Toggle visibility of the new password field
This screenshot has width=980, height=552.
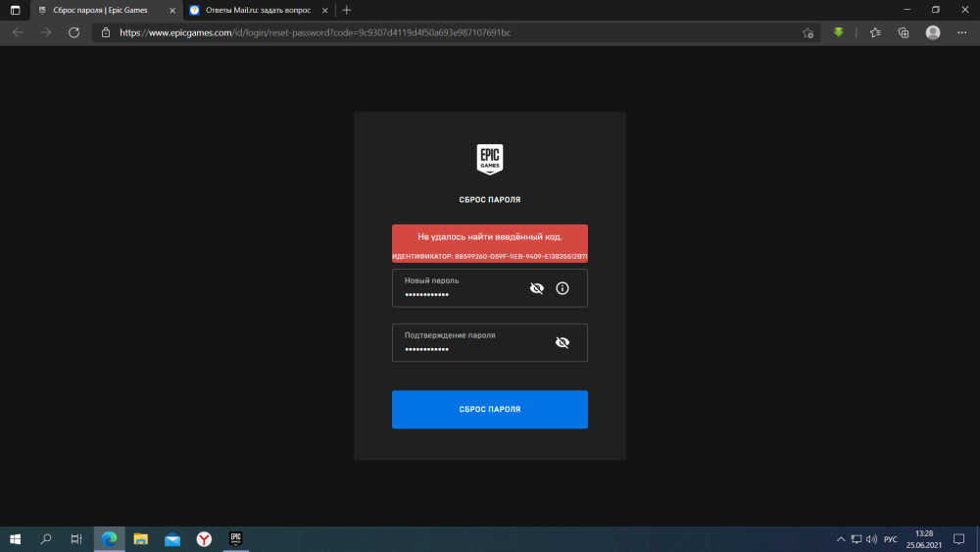[536, 288]
